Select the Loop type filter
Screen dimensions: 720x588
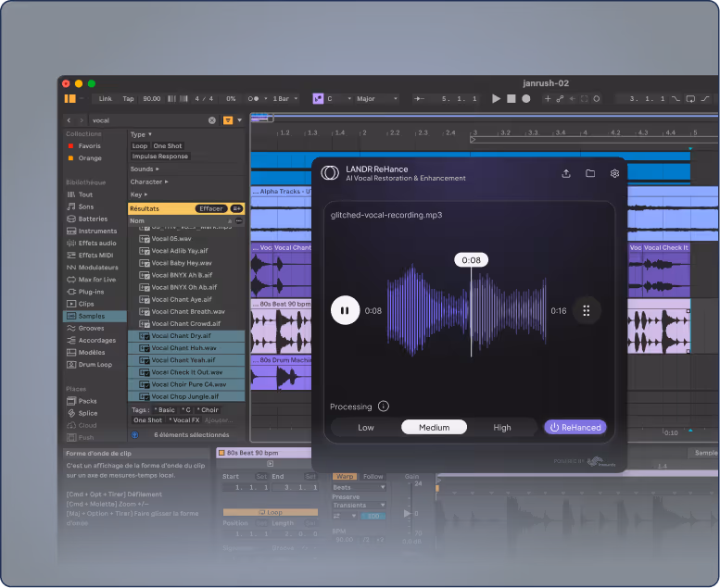pos(140,146)
